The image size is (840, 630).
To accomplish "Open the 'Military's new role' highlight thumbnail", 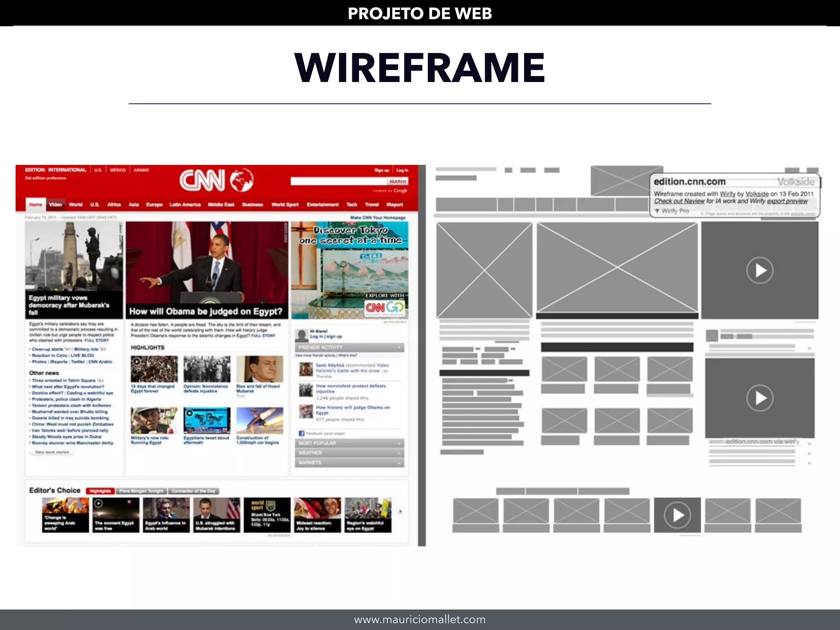I will point(154,420).
